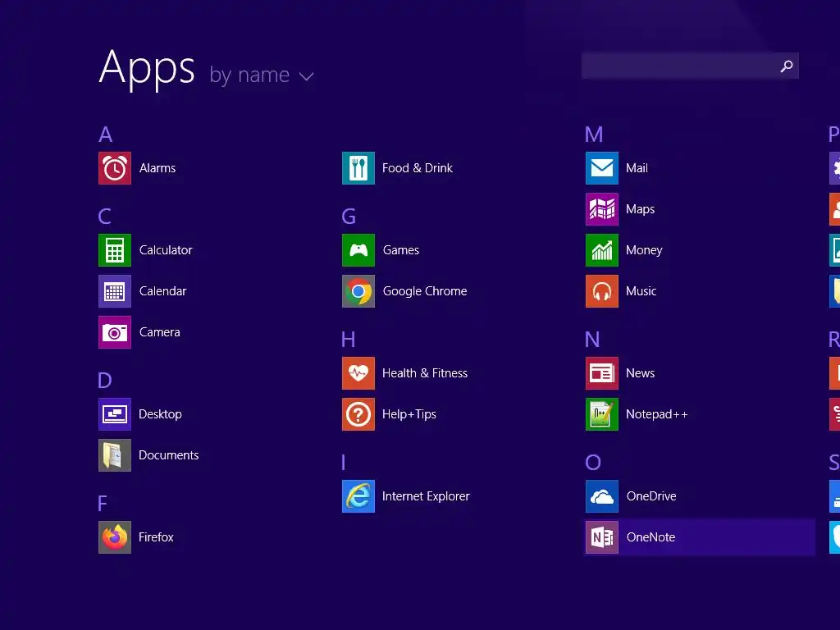Click the Apps heading
This screenshot has height=630, width=840.
[148, 68]
